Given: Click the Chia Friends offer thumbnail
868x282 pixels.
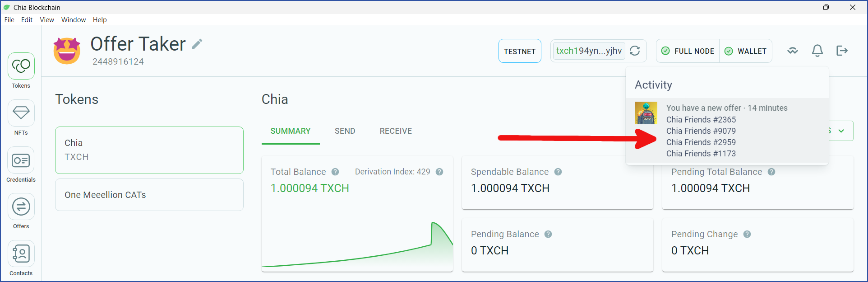Looking at the screenshot, I should pos(646,113).
